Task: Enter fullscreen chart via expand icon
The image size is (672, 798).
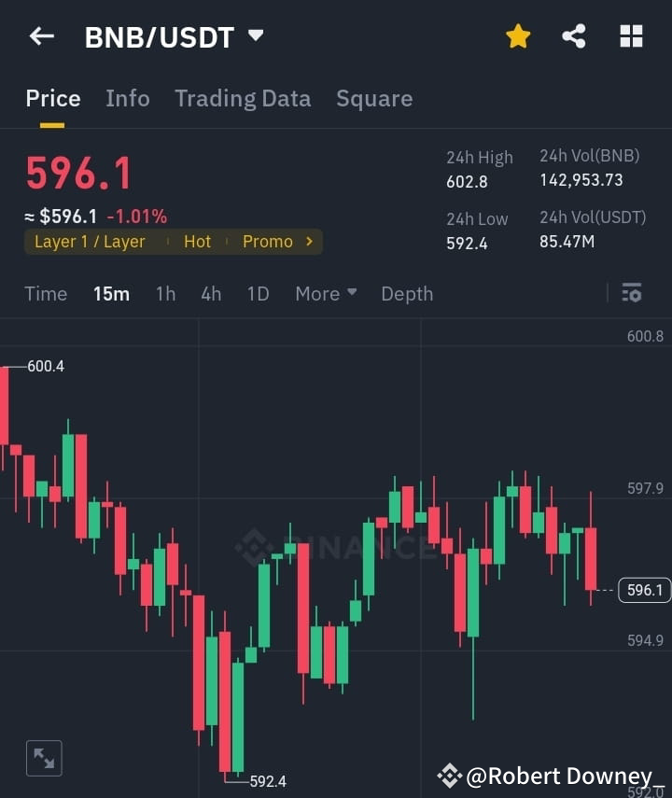Action: coord(44,758)
